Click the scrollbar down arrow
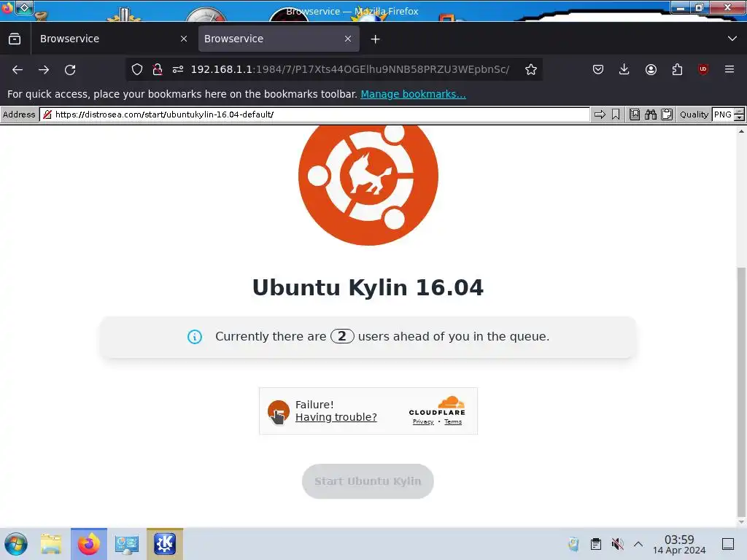 [741, 522]
